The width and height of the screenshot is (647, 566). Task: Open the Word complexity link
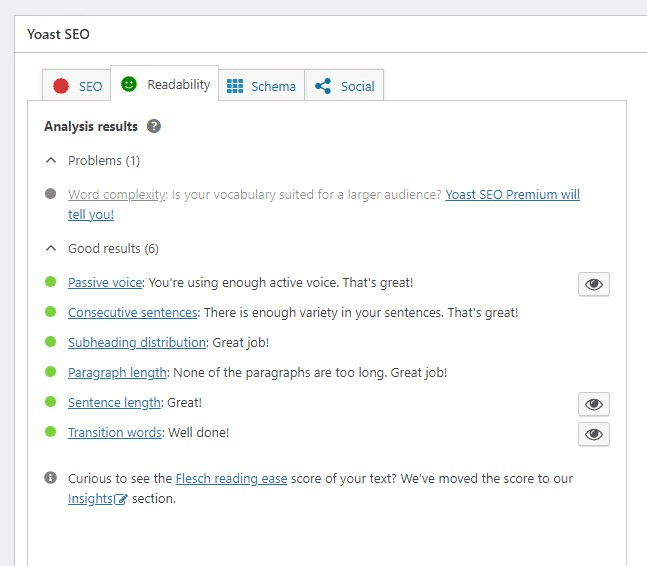point(117,194)
